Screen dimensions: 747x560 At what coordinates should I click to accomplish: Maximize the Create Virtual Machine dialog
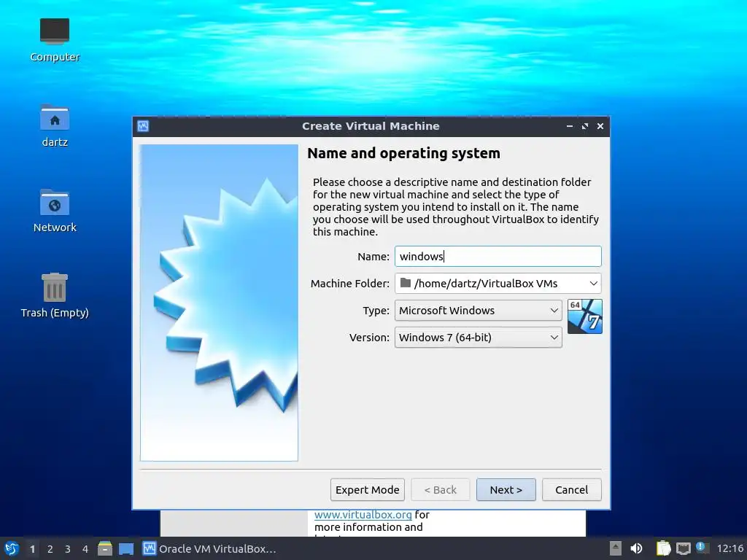tap(585, 126)
